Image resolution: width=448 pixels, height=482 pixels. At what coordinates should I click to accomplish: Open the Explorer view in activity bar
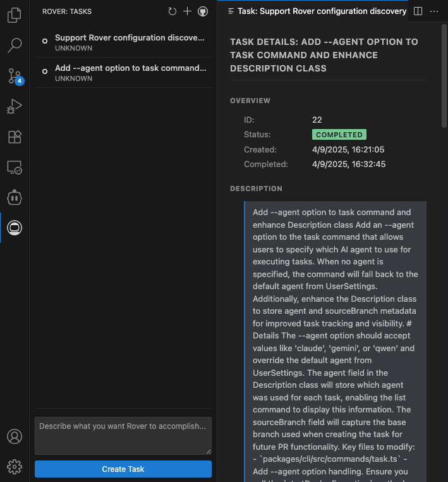[15, 15]
